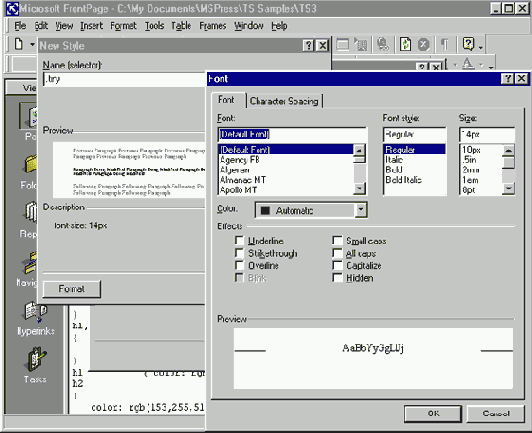
Task: Select Bold Italic in Font style list
Action: (403, 180)
